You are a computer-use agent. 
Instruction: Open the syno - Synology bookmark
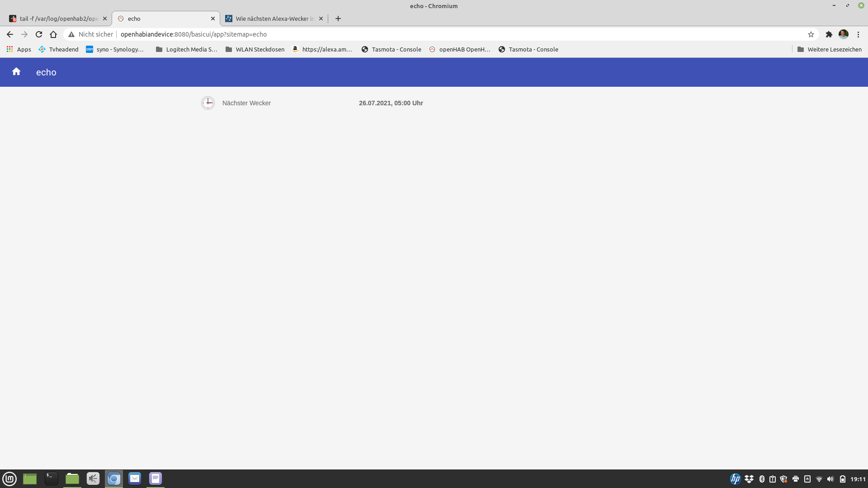115,49
